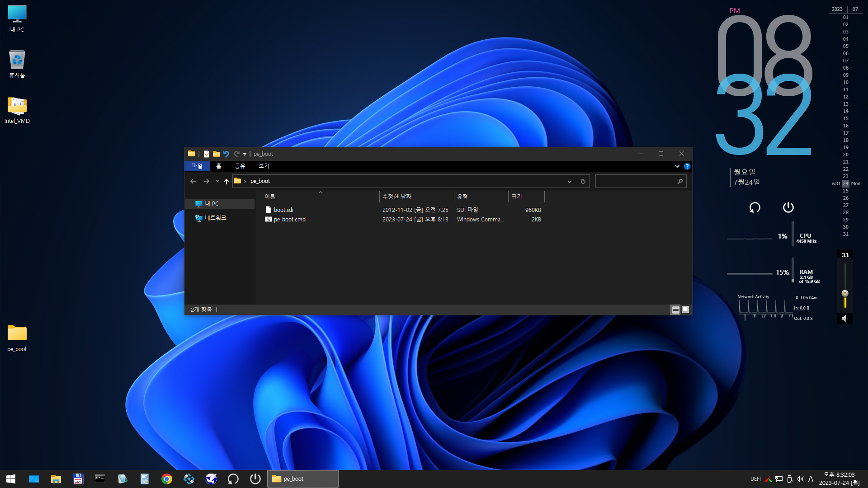868x488 pixels.
Task: Launch Chrome from the taskbar
Action: (167, 479)
